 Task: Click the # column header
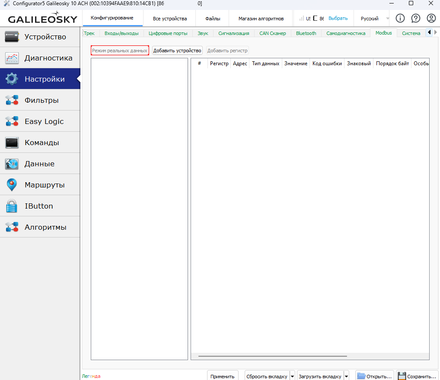(x=199, y=63)
